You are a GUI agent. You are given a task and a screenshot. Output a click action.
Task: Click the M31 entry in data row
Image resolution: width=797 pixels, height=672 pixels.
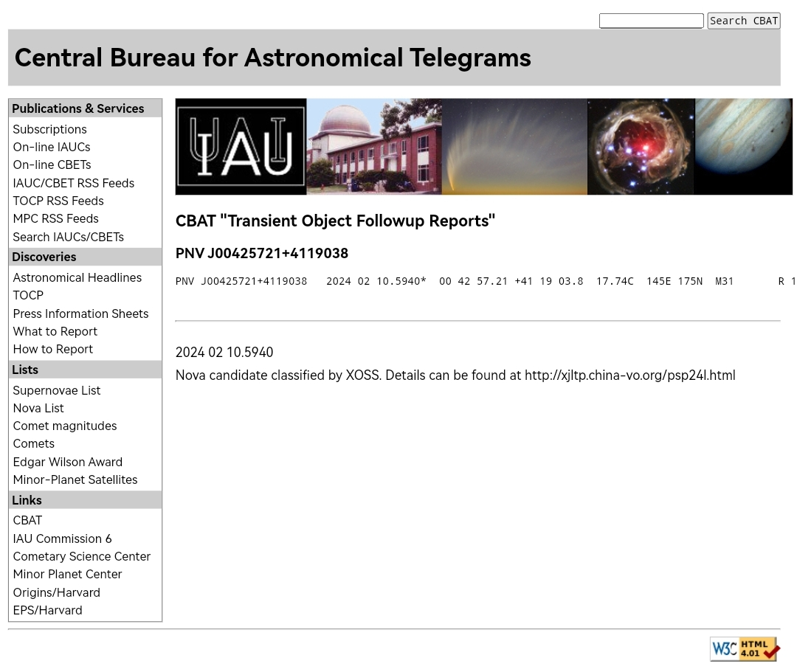click(x=725, y=281)
